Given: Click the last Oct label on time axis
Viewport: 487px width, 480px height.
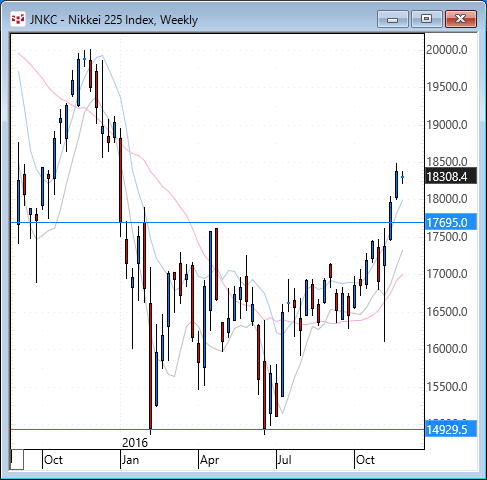Looking at the screenshot, I should [x=365, y=460].
